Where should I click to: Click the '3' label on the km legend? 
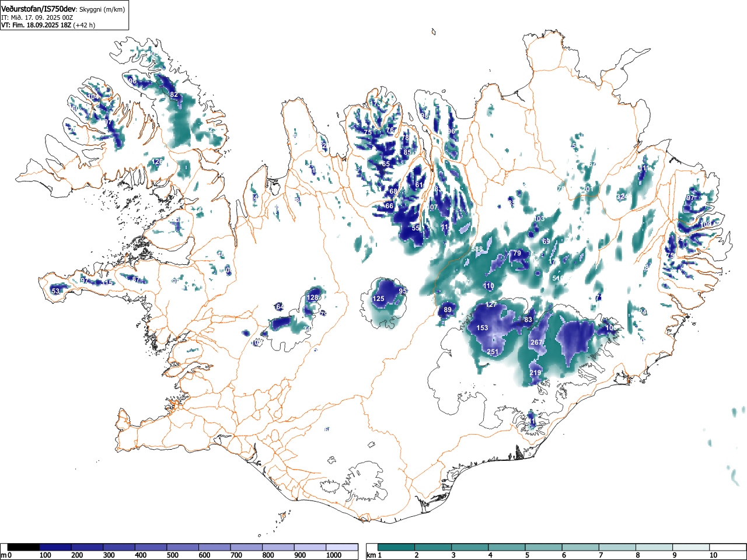point(453,555)
